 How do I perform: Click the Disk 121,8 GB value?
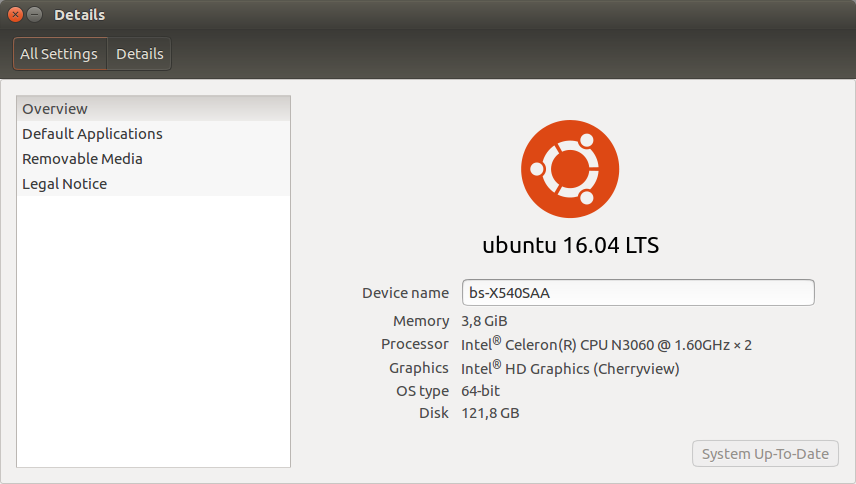pos(490,413)
